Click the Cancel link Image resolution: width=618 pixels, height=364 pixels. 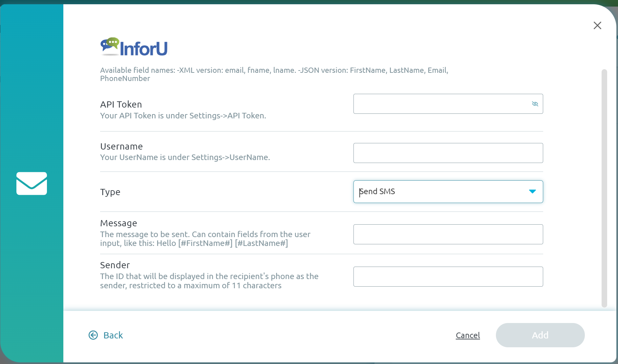pyautogui.click(x=468, y=335)
